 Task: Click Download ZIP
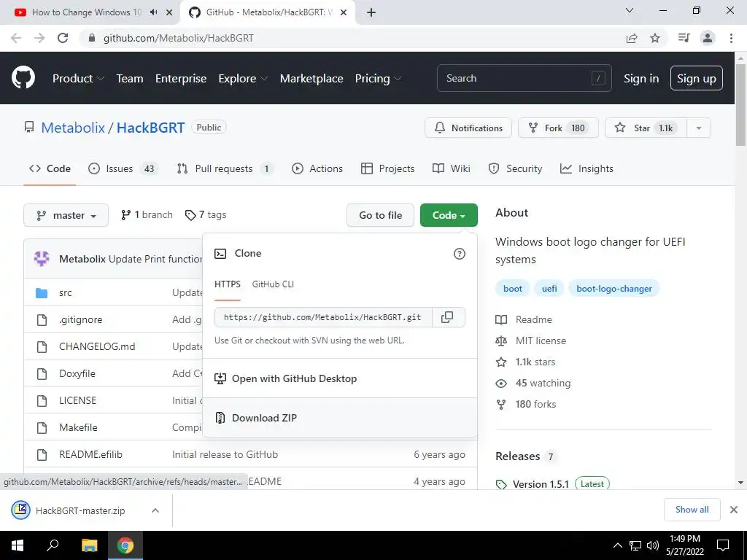[x=340, y=418]
